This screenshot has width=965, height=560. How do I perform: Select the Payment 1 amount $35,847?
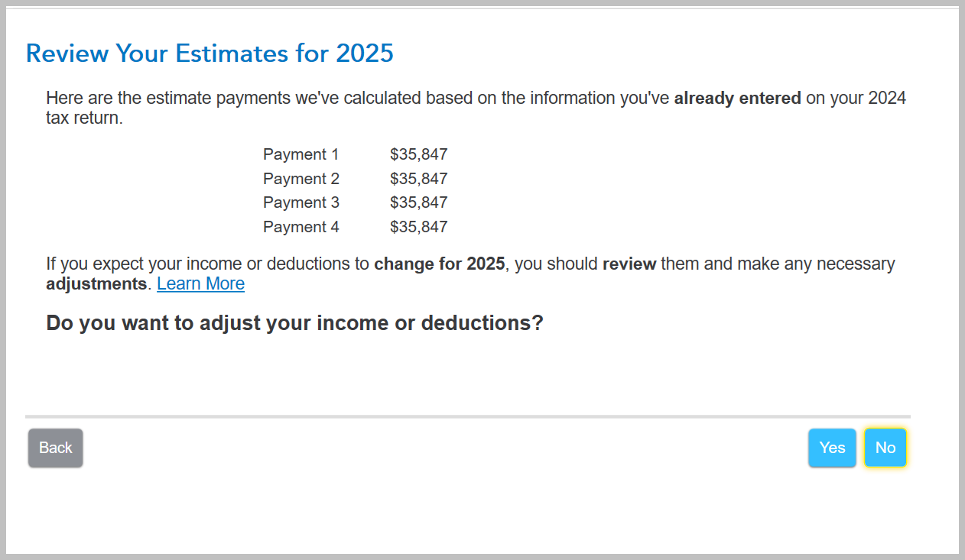[x=418, y=154]
